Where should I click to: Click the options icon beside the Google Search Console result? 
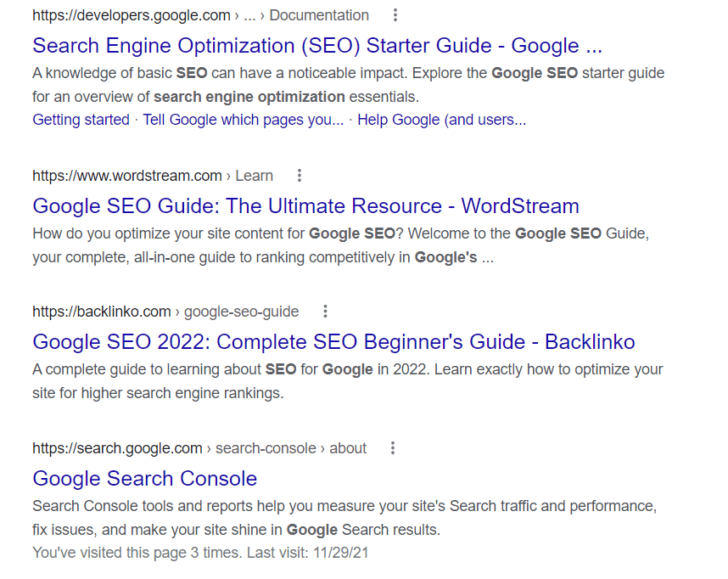click(393, 447)
